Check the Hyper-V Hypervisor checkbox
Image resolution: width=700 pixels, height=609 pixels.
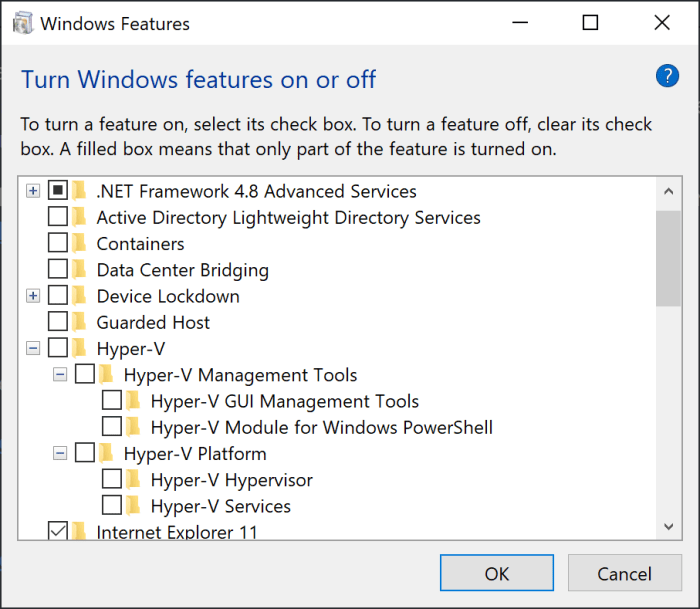(x=112, y=479)
